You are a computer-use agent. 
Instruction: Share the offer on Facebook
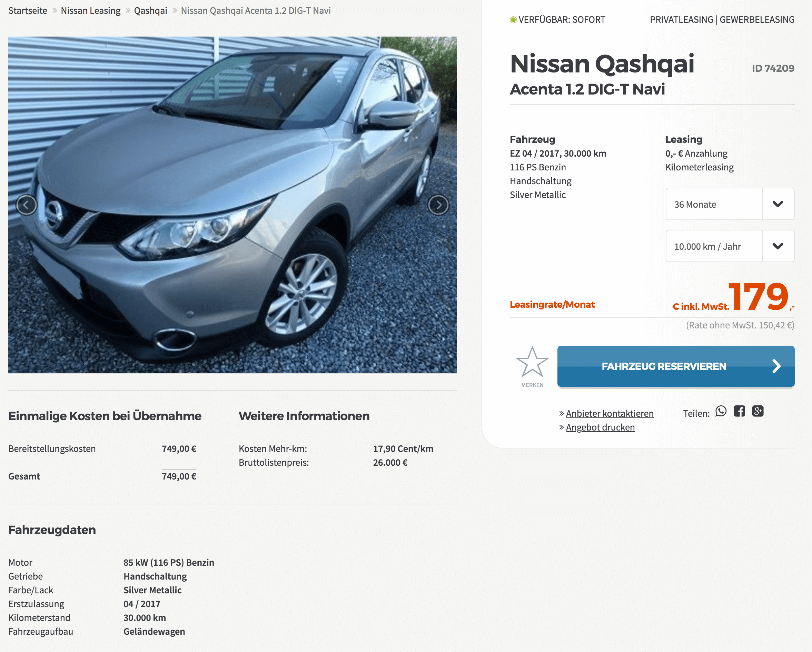[739, 411]
